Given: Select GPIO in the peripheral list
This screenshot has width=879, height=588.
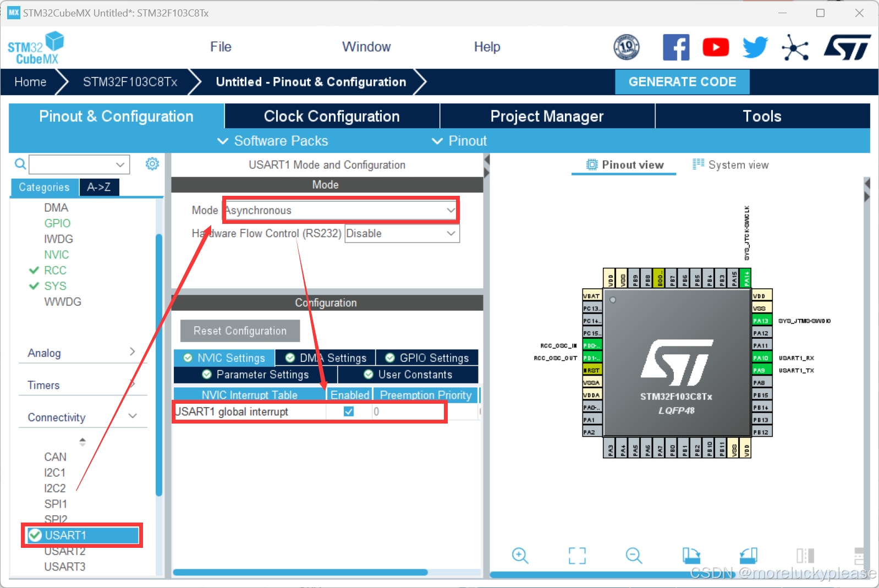Looking at the screenshot, I should (x=57, y=223).
